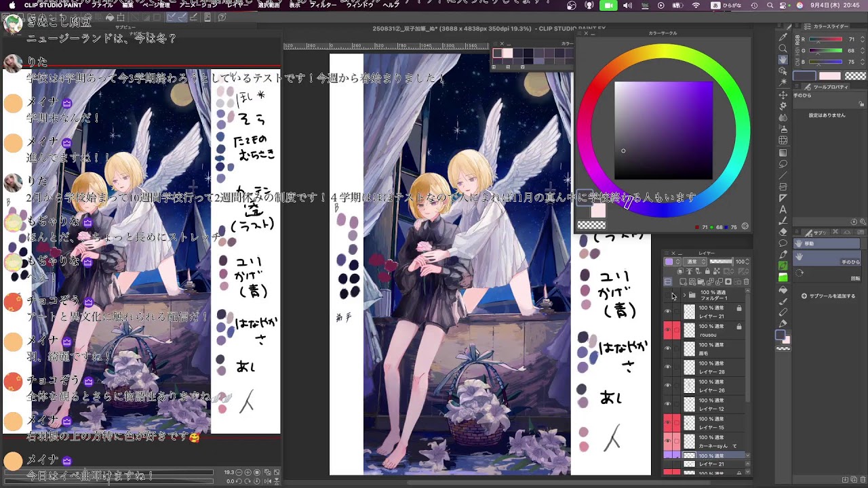Viewport: 868px width, 488px height.
Task: Select the 手のひら sub tool
Action: point(827,258)
